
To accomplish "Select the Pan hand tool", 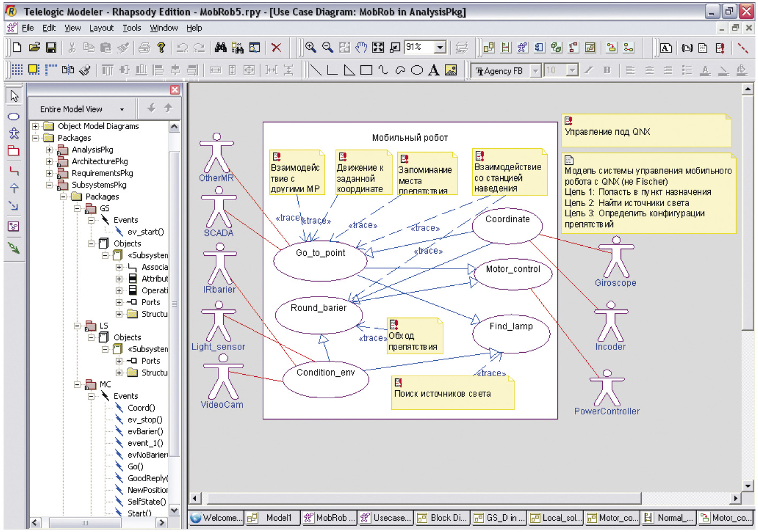I will [x=361, y=48].
